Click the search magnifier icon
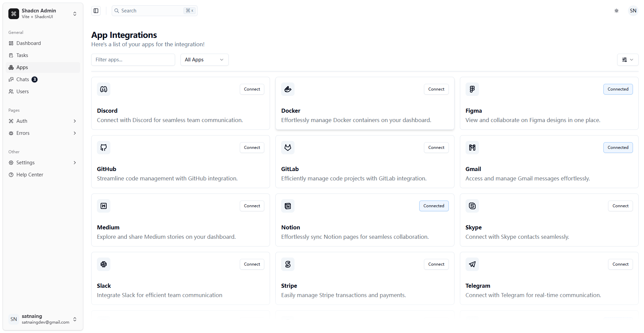 pos(117,11)
